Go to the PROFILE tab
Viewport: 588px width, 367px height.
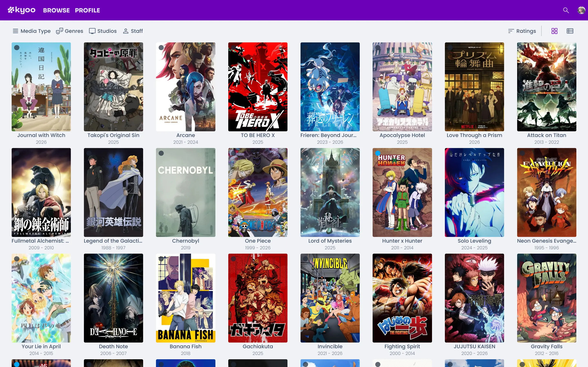[87, 10]
